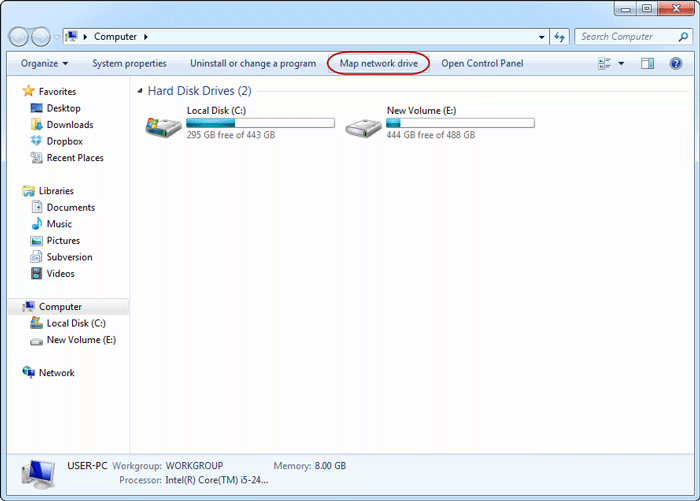Click Uninstall or change a program

pyautogui.click(x=253, y=63)
